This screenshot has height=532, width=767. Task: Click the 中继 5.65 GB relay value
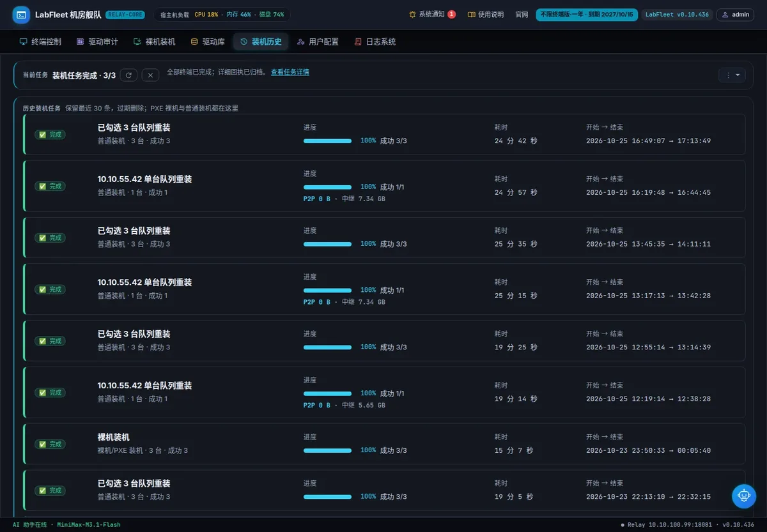click(x=363, y=406)
